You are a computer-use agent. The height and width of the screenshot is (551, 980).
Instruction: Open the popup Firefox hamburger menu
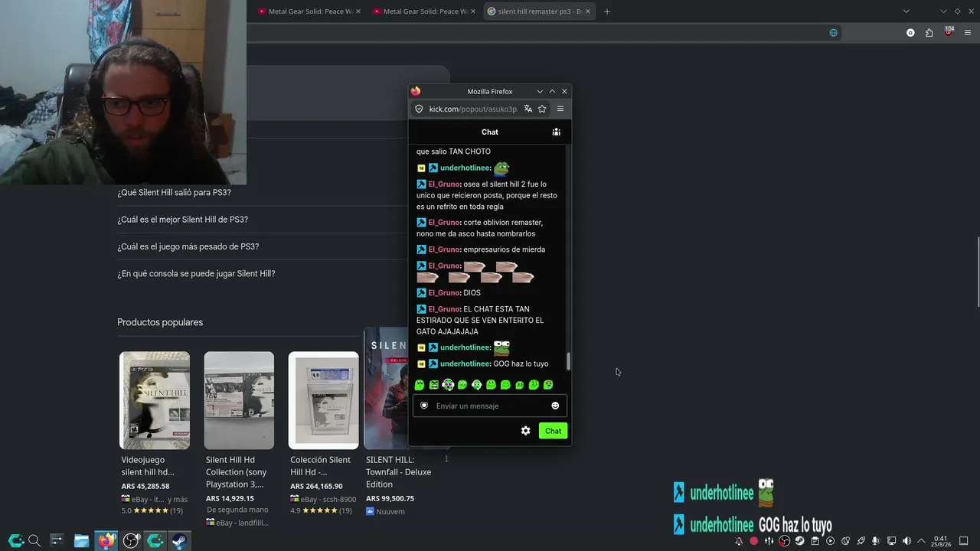click(x=560, y=109)
